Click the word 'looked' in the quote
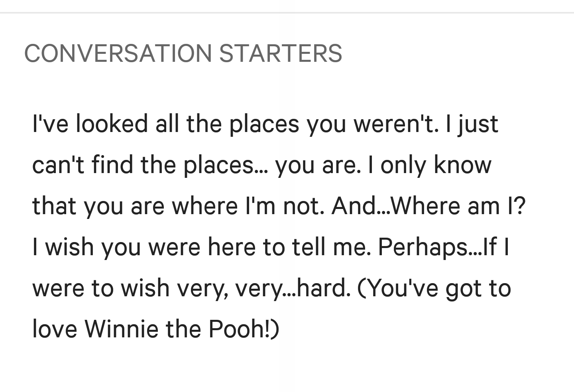Screen dimensions: 574x392 pyautogui.click(x=112, y=124)
